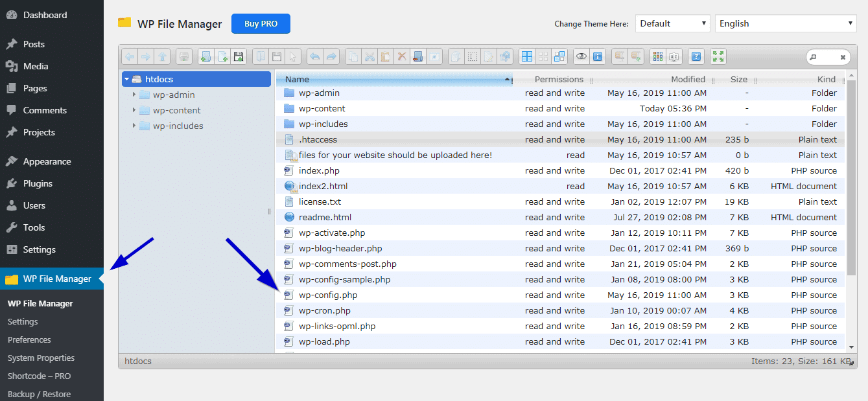The height and width of the screenshot is (401, 868).
Task: Click the Select none icon
Action: [543, 56]
